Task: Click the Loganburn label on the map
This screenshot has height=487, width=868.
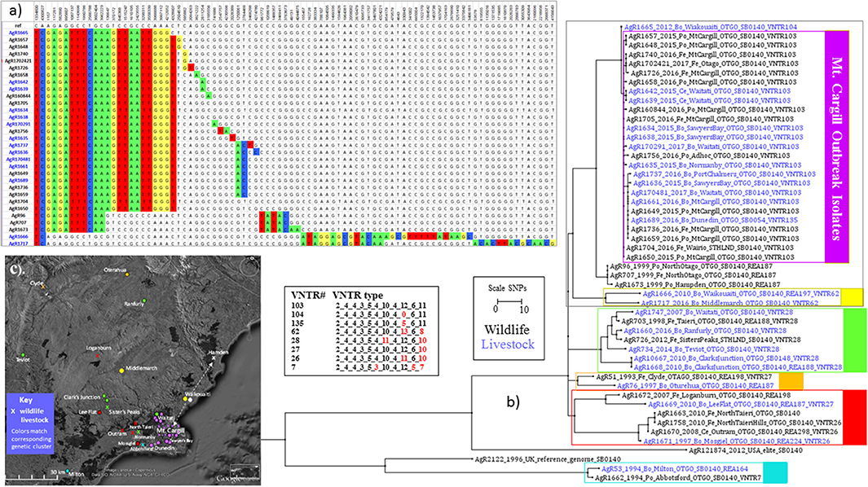Action: point(99,348)
